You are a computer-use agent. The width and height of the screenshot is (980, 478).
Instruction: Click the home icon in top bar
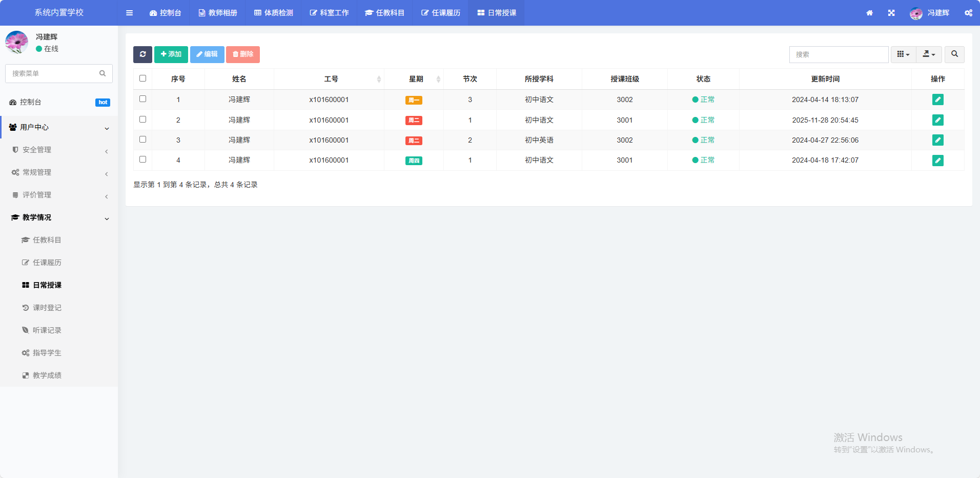[x=869, y=13]
